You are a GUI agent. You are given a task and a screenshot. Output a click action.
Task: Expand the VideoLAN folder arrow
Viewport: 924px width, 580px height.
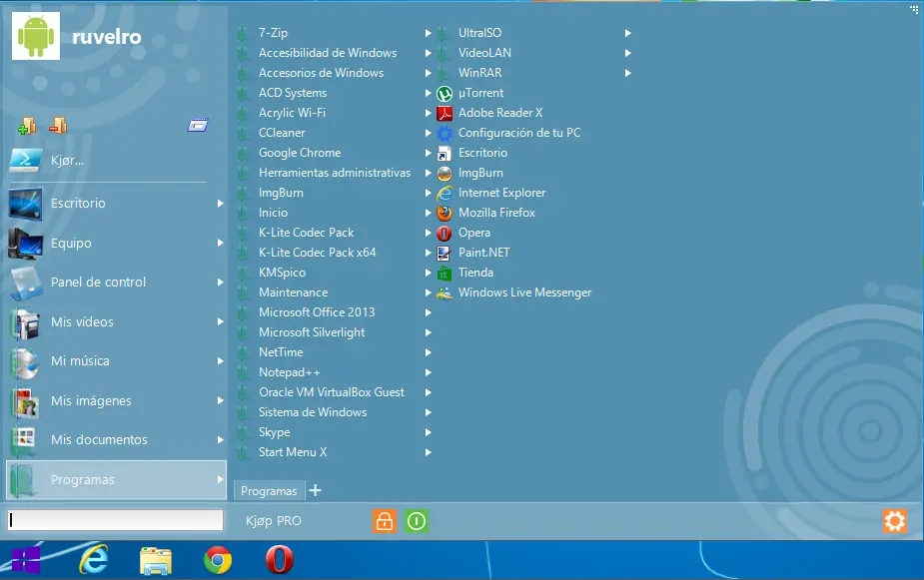click(627, 54)
